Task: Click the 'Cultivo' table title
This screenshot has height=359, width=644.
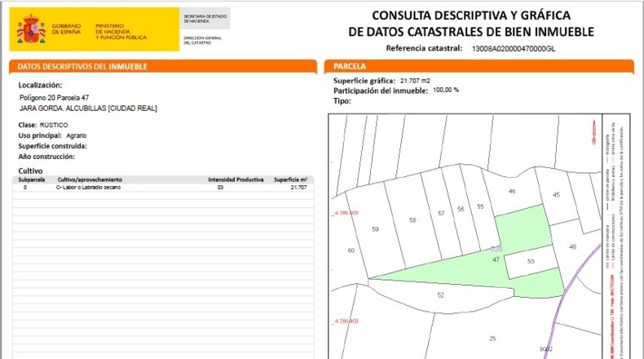Action: [30, 171]
